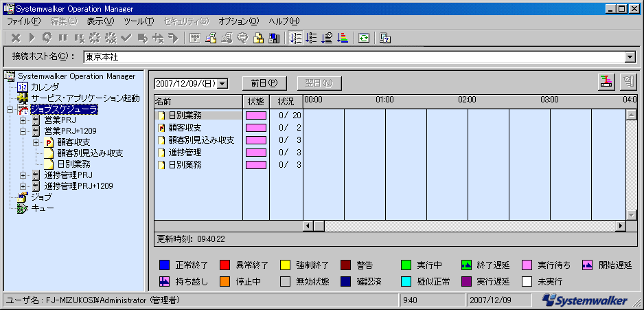644x310 pixels.
Task: Open the ツール(T) menu
Action: (139, 21)
